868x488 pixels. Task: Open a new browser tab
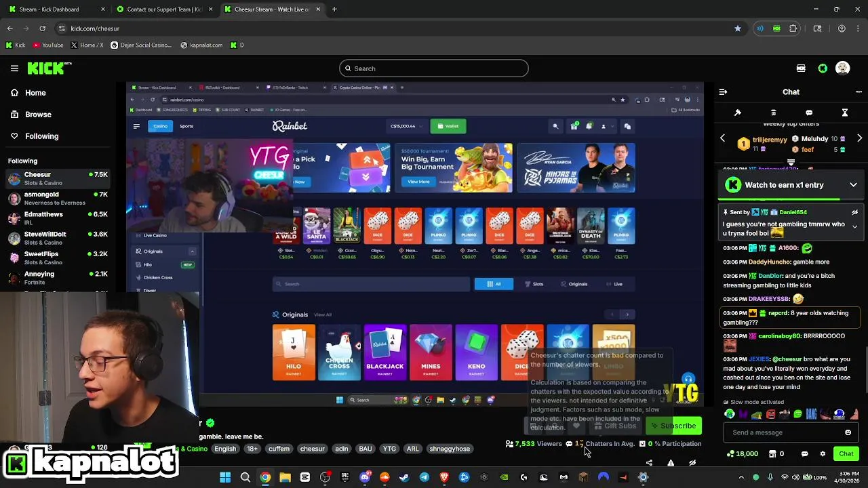click(334, 9)
